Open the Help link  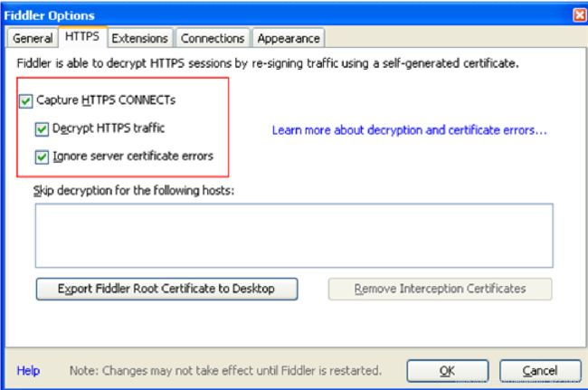coord(28,371)
